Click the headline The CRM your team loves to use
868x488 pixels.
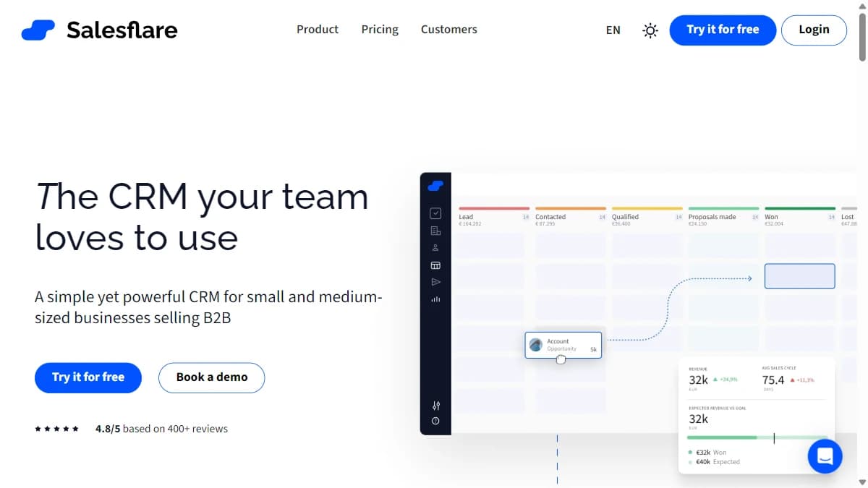click(202, 217)
